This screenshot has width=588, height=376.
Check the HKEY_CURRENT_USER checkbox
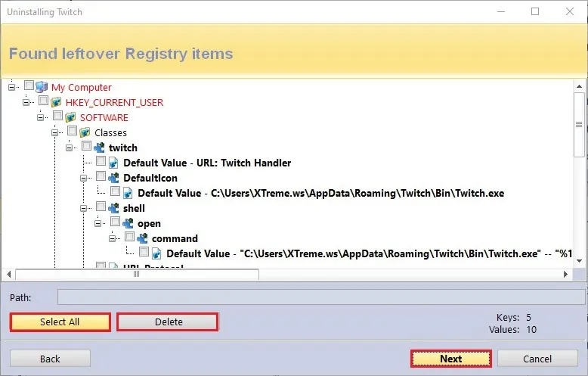coord(44,100)
